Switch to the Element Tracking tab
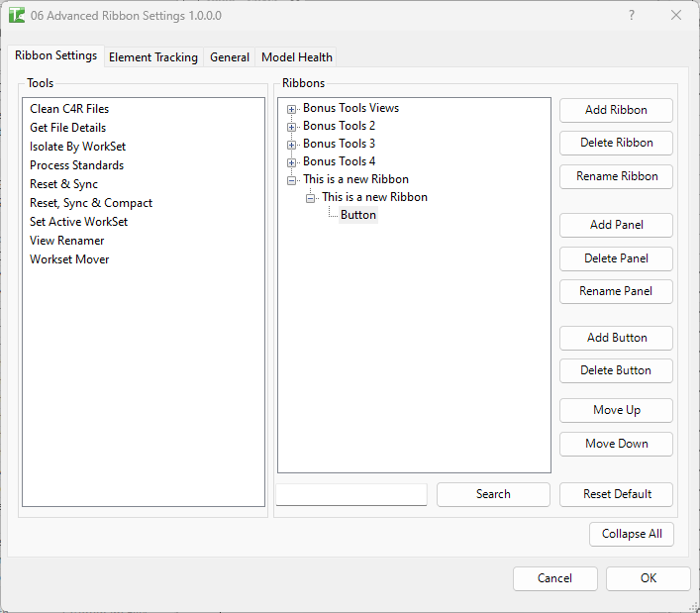Screen dimensions: 700x613 pos(153,57)
